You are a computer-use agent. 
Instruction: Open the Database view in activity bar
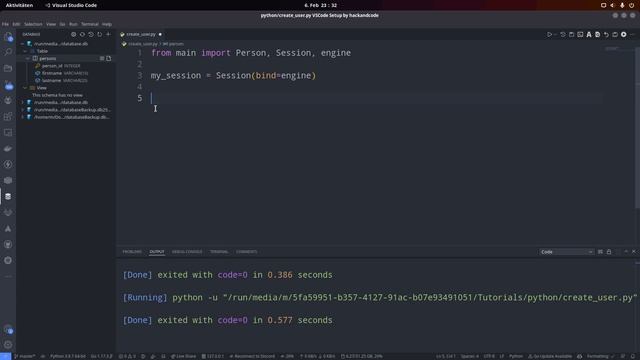pos(8,196)
